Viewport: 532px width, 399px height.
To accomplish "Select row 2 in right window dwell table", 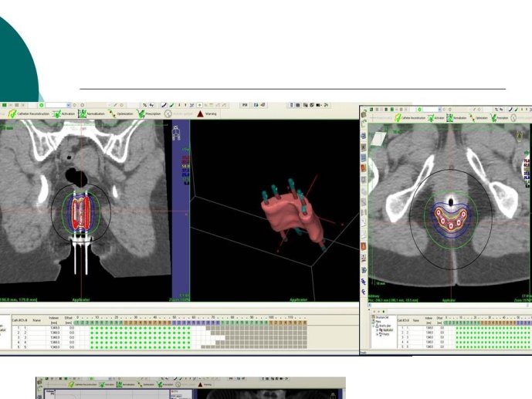I will coord(465,333).
